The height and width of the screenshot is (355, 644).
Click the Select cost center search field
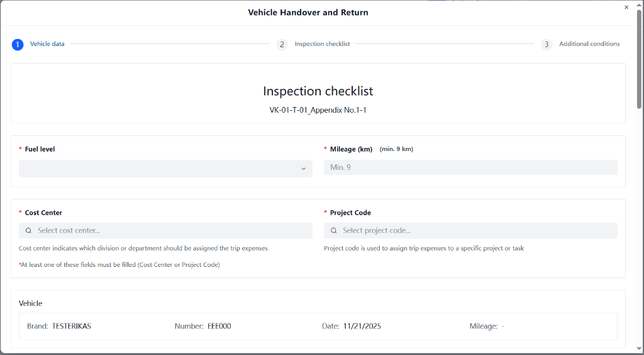click(x=165, y=230)
